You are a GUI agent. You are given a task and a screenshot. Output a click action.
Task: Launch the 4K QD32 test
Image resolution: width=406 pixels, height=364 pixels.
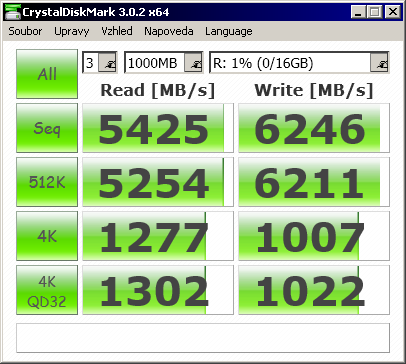coord(47,290)
